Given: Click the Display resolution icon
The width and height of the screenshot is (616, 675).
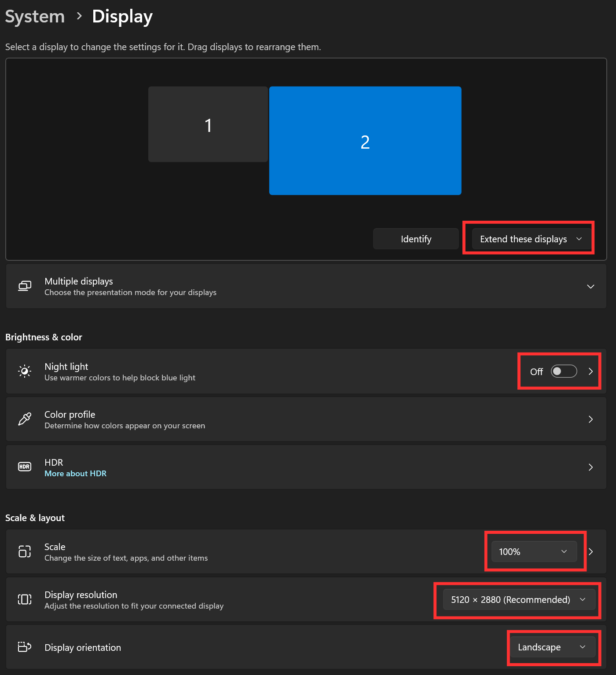Looking at the screenshot, I should [25, 599].
